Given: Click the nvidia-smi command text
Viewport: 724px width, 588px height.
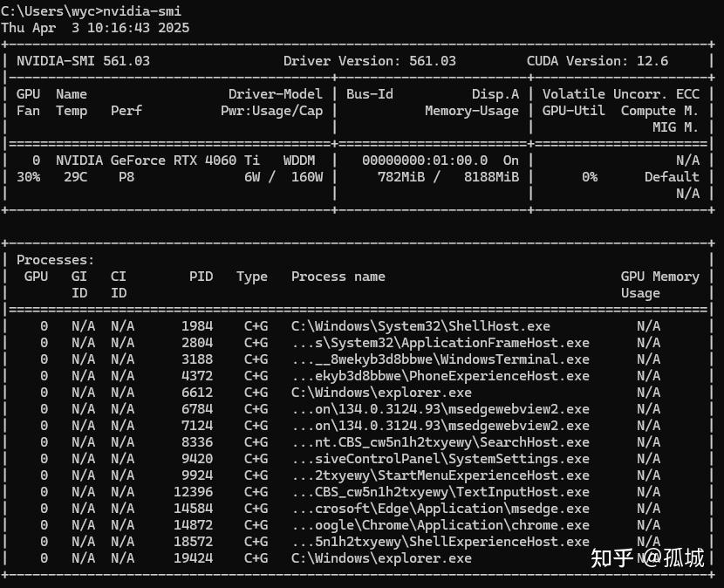Looking at the screenshot, I should (142, 10).
